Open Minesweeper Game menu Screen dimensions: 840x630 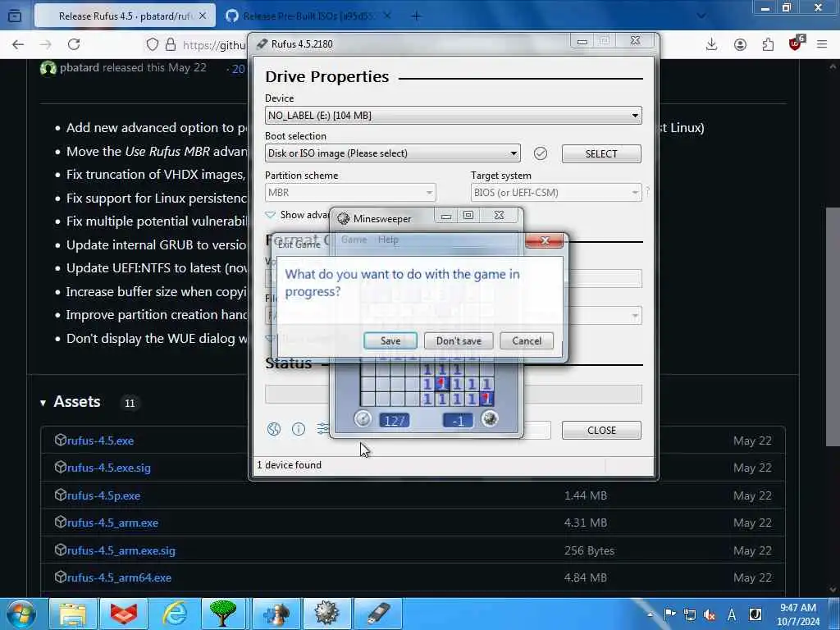point(354,240)
